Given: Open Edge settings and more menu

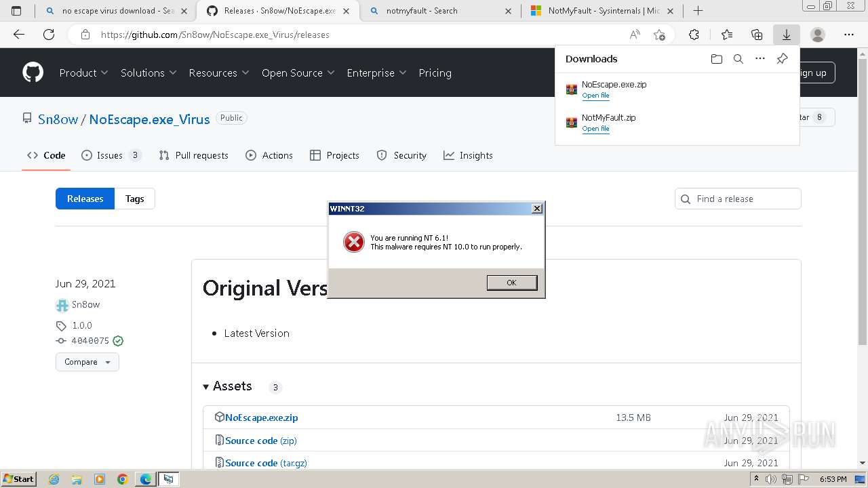Looking at the screenshot, I should click(849, 35).
